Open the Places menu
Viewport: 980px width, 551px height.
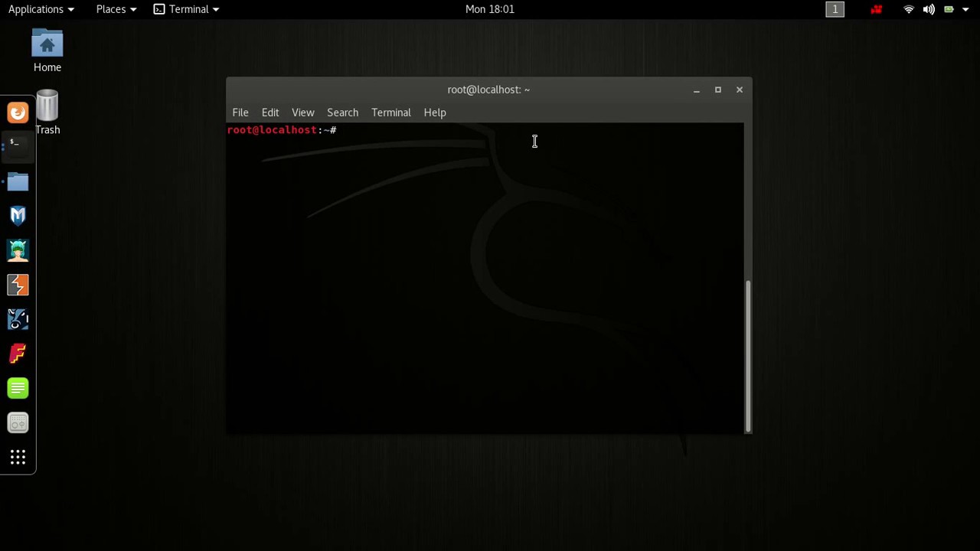(116, 9)
